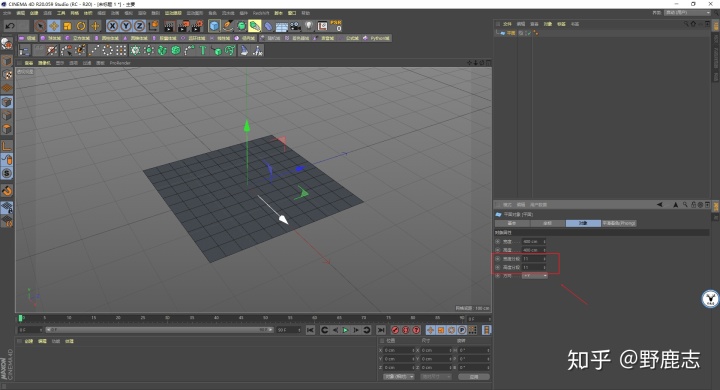This screenshot has height=390, width=720.
Task: Add a Camera object
Action: click(x=295, y=26)
